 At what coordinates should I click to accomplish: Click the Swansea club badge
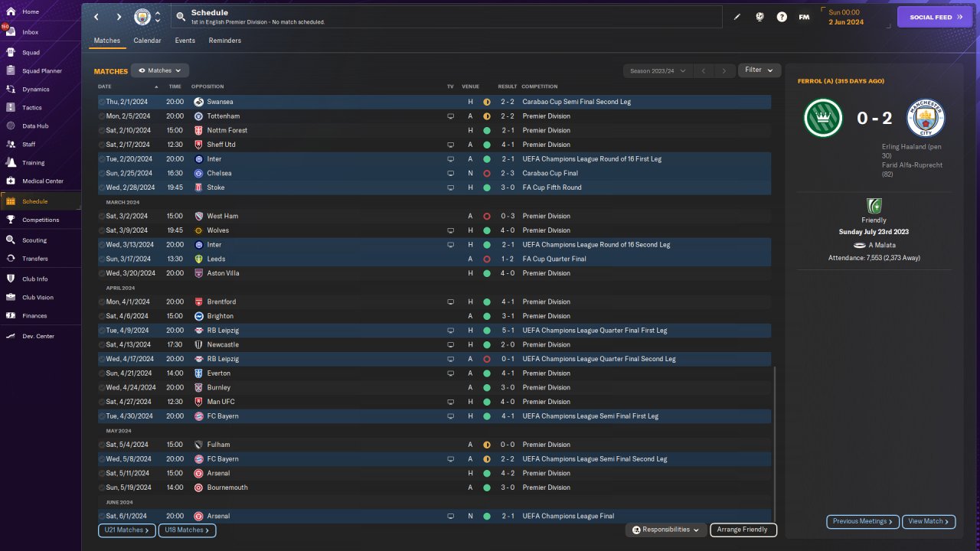coord(198,102)
